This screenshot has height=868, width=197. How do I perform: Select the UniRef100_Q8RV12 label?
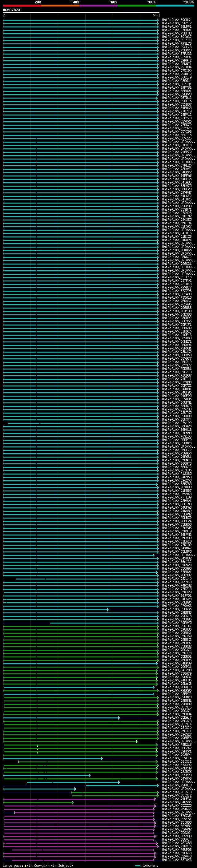click(176, 115)
